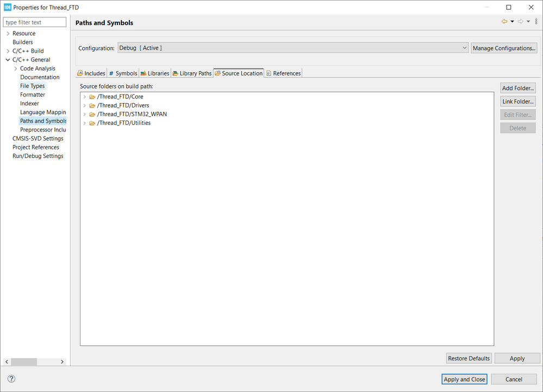Image resolution: width=543 pixels, height=392 pixels.
Task: Expand the C/C++ Build tree node
Action: click(x=8, y=51)
